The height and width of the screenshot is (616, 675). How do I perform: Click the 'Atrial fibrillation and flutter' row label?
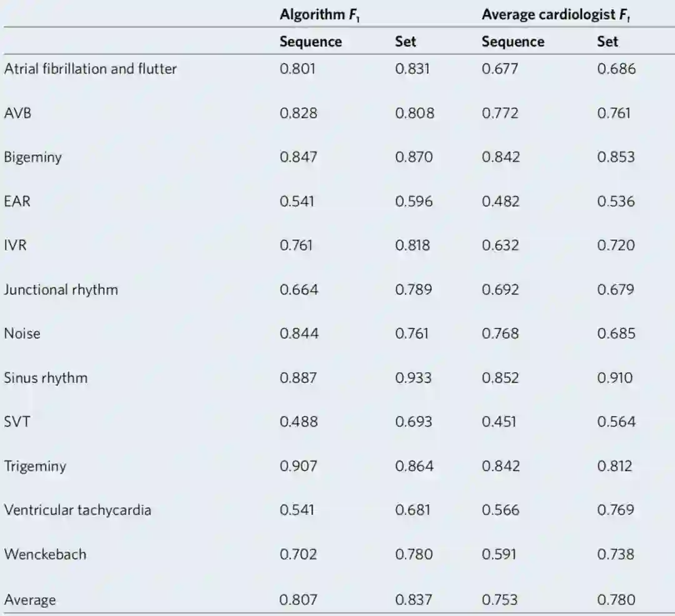point(91,69)
